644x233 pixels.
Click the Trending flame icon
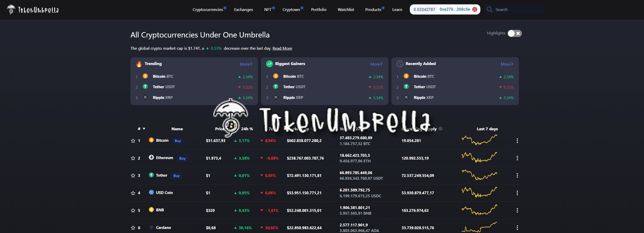click(139, 64)
